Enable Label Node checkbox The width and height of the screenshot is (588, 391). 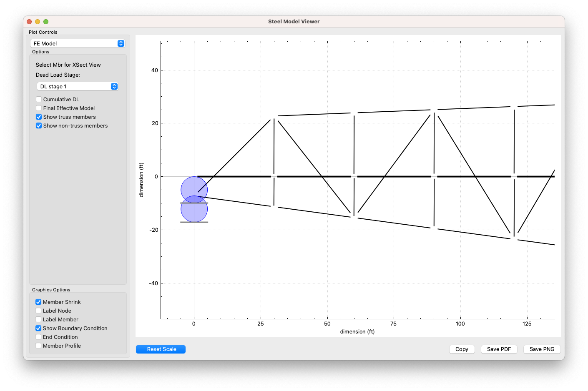tap(38, 311)
